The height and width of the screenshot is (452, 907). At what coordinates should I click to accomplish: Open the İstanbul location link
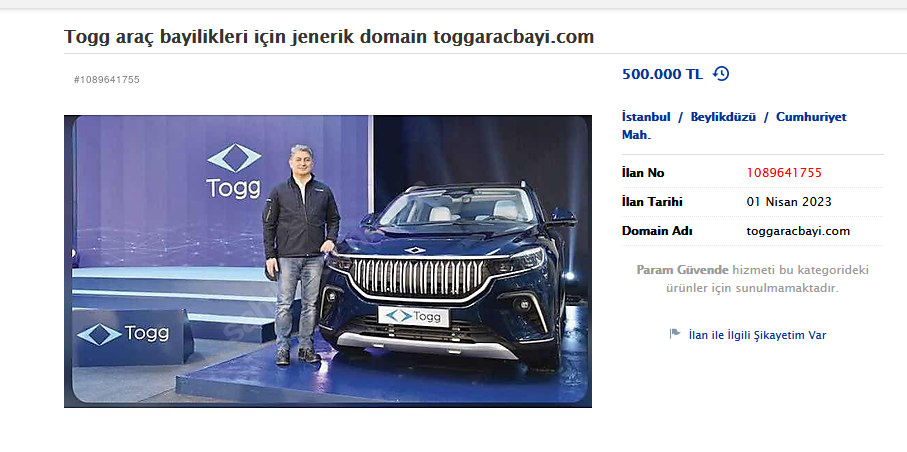click(x=646, y=117)
